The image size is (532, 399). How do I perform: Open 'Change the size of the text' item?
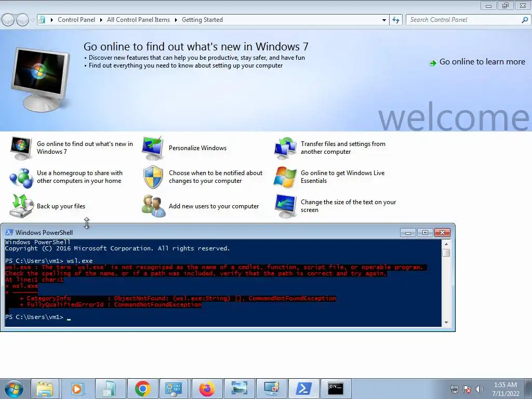pyautogui.click(x=348, y=206)
